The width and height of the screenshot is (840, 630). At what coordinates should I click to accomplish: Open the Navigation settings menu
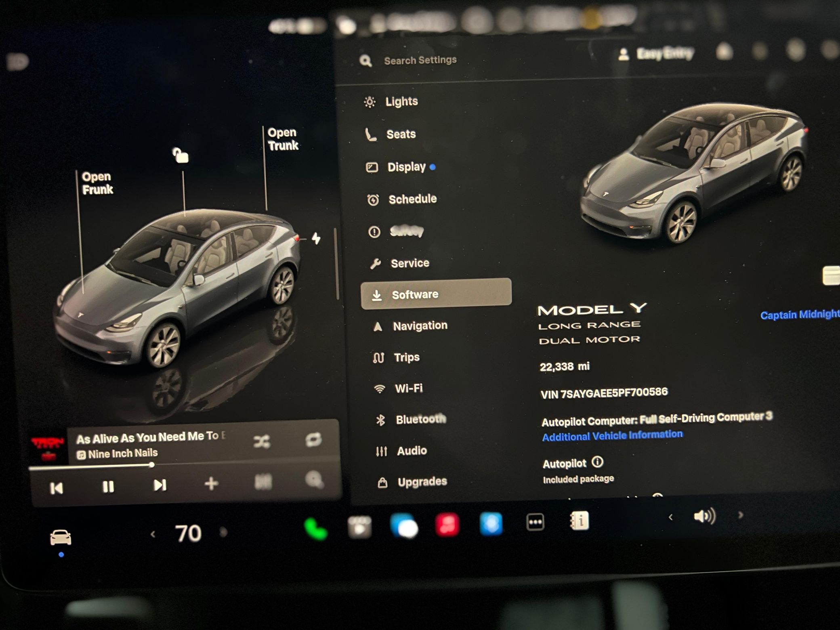[x=420, y=326]
